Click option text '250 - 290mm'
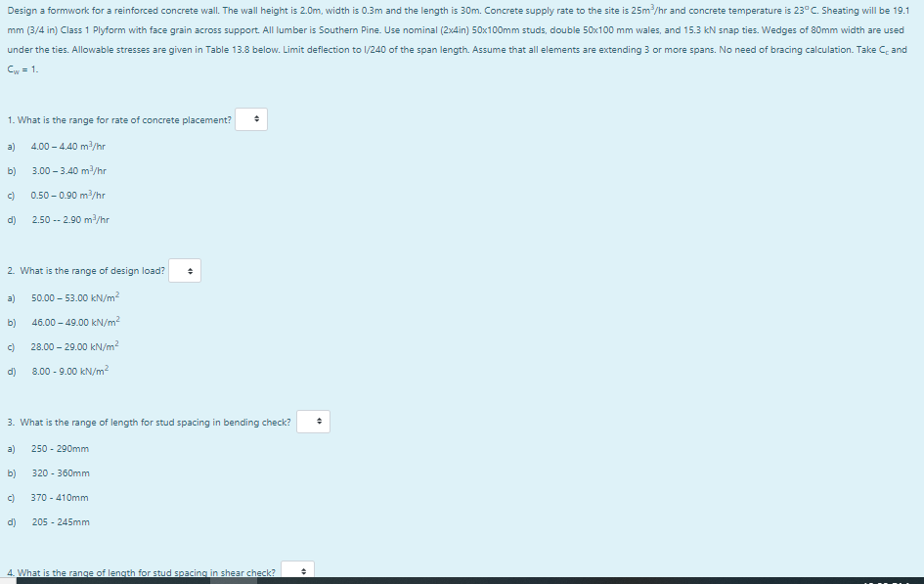This screenshot has width=924, height=584. tap(60, 449)
